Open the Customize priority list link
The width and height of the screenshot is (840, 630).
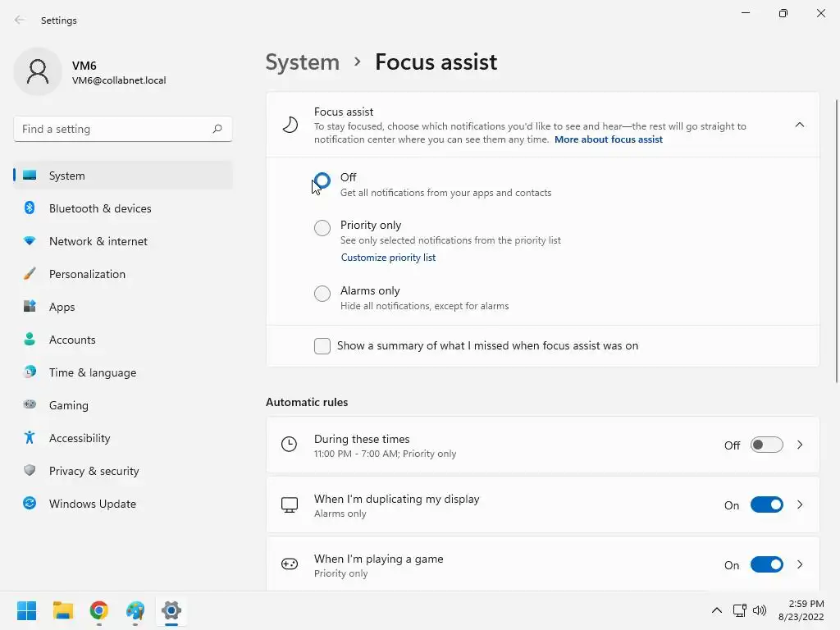[x=388, y=258]
